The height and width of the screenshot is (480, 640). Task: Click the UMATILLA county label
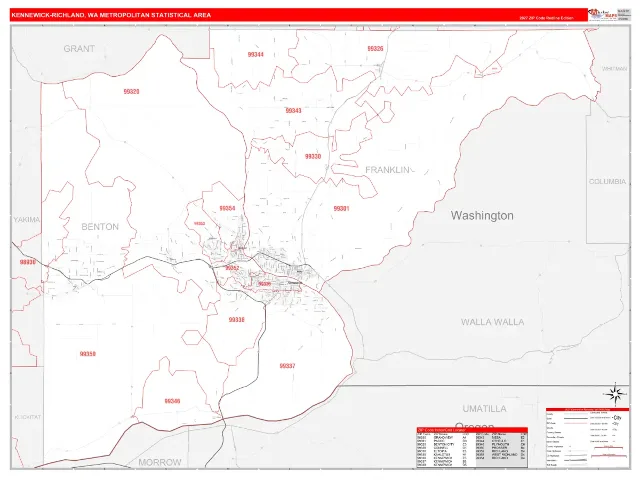coord(484,409)
